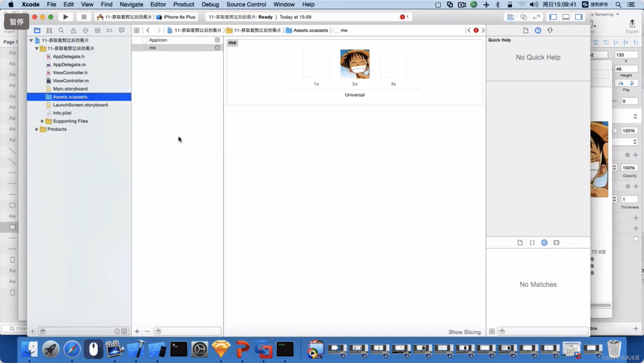Open the related items grid icon

137,30
